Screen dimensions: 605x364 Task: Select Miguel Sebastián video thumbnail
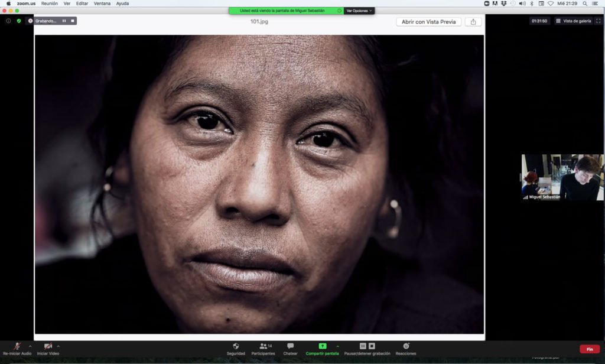562,177
